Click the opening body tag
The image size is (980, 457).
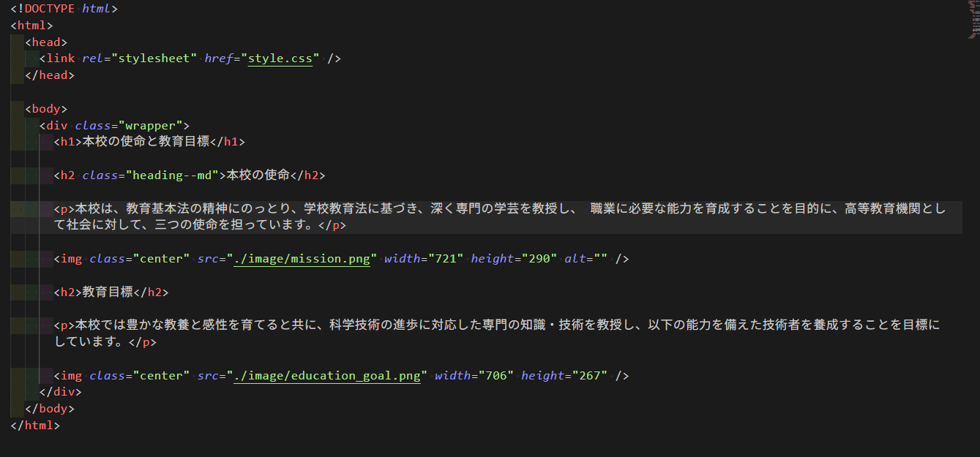pos(46,109)
